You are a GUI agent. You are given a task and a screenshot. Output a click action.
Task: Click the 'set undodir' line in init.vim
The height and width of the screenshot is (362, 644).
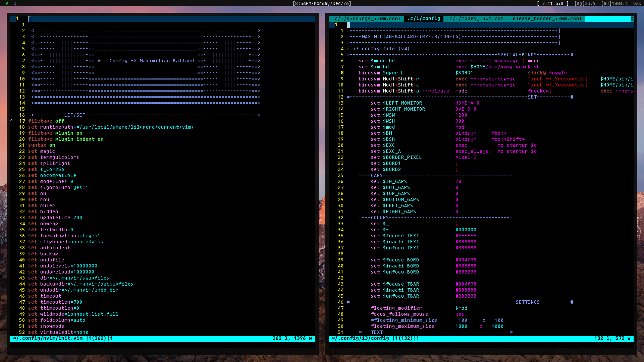(73, 290)
